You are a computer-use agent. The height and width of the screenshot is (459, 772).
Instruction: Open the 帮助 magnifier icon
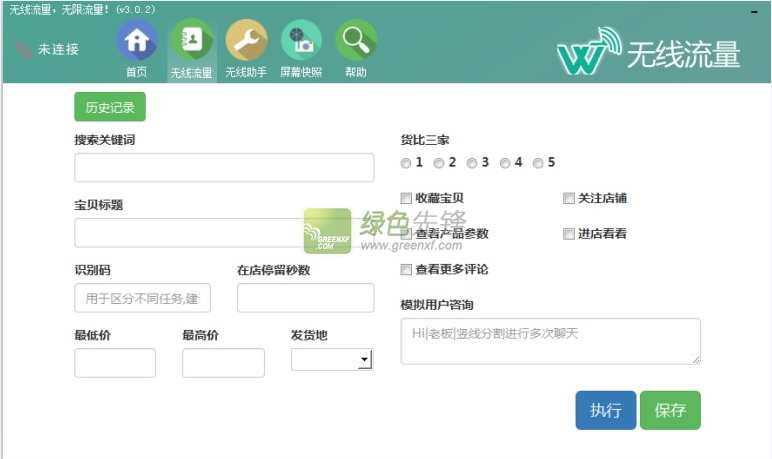[x=356, y=40]
